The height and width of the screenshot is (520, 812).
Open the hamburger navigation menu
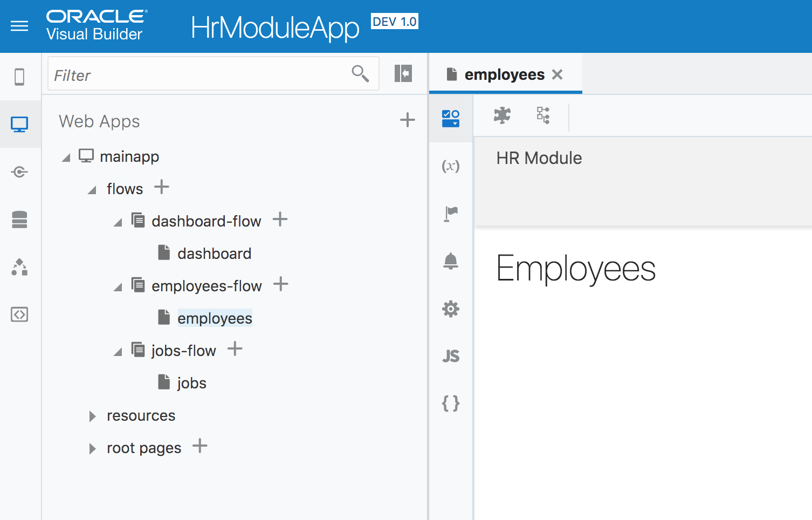(x=19, y=26)
